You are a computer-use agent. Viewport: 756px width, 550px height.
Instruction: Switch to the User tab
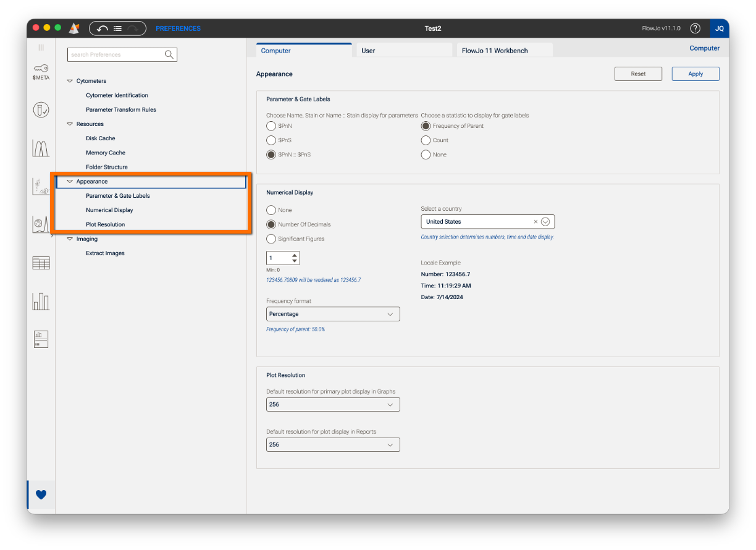[x=403, y=51]
